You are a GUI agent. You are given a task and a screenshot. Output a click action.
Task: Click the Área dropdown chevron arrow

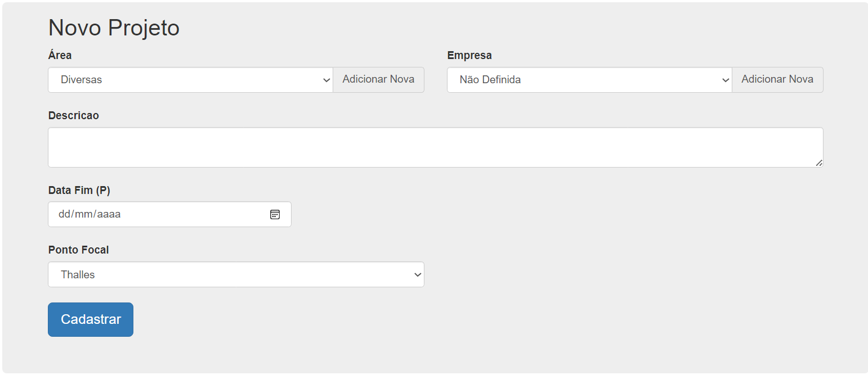coord(326,80)
